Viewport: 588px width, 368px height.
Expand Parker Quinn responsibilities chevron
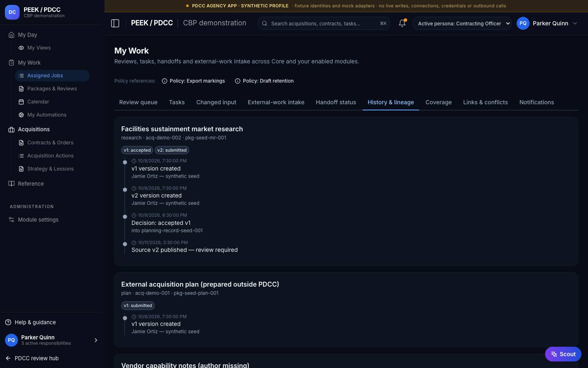(96, 340)
